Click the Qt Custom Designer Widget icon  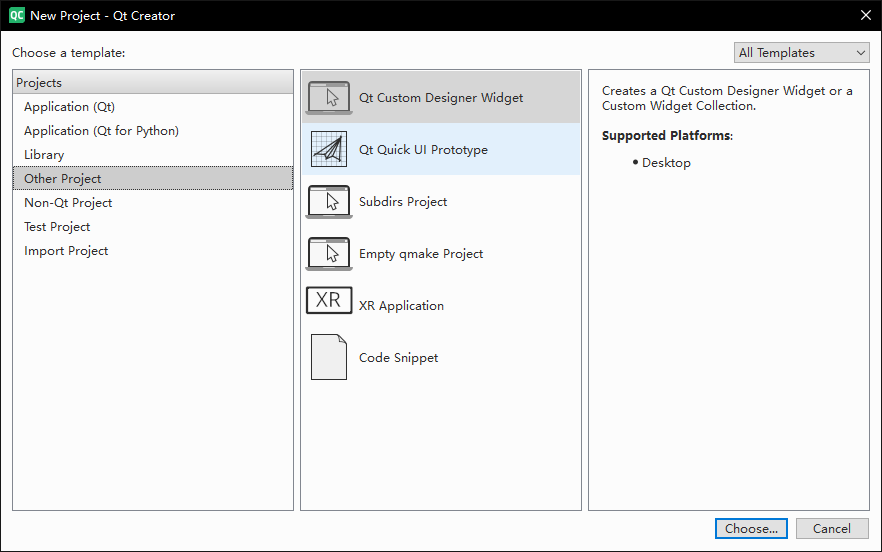pyautogui.click(x=329, y=97)
